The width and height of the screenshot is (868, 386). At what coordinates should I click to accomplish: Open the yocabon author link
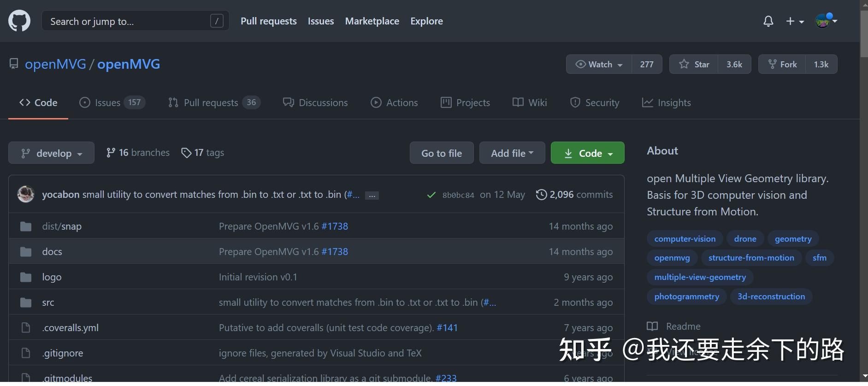[61, 195]
